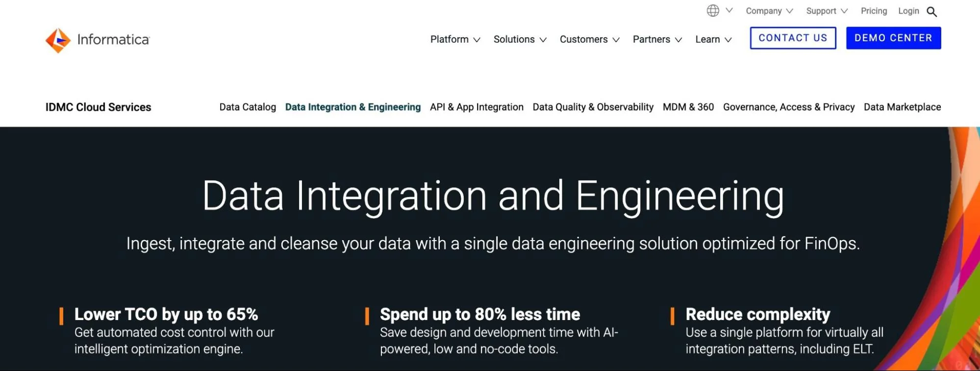
Task: Click the Login link
Action: [908, 11]
